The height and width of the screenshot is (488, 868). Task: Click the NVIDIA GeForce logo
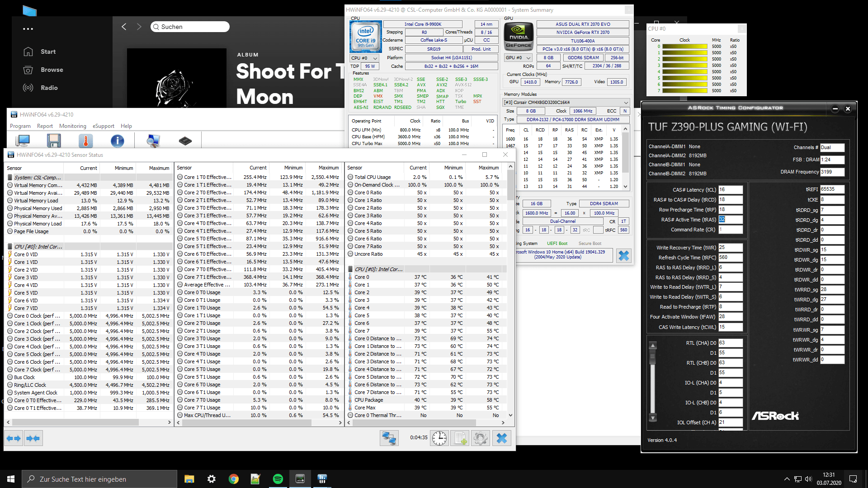pos(519,37)
